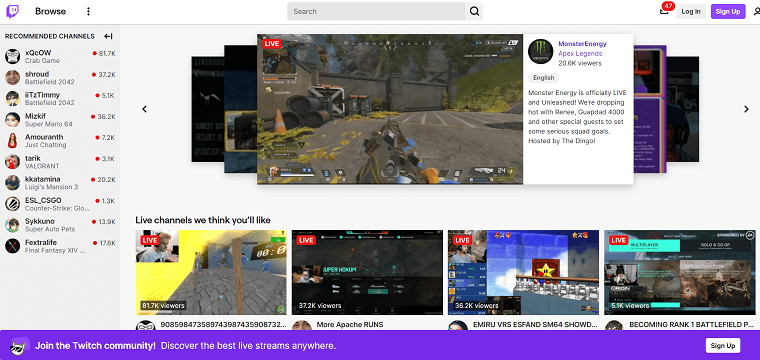The height and width of the screenshot is (360, 760).
Task: Click the Log In button
Action: [x=691, y=12]
